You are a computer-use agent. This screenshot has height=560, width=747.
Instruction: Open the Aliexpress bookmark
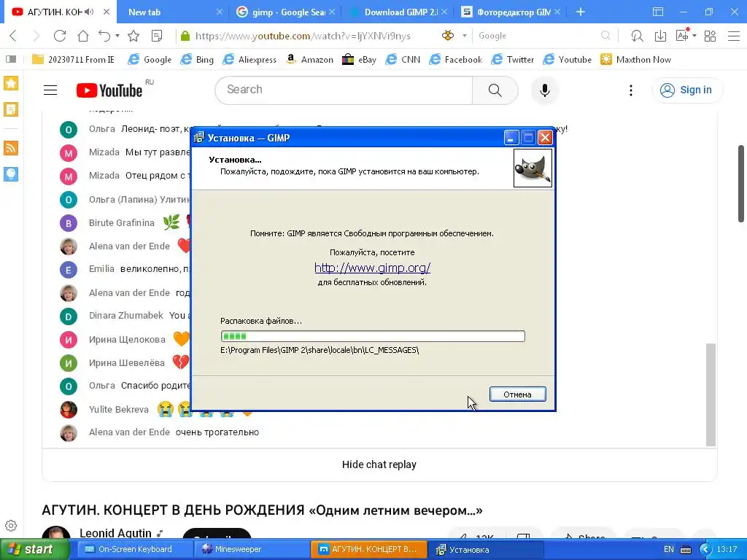(x=249, y=60)
